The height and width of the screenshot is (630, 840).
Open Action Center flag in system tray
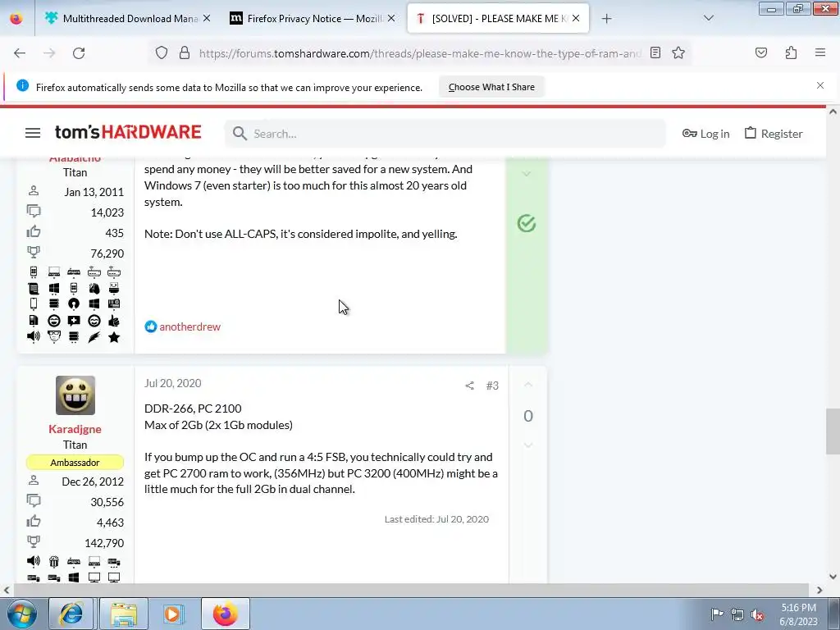[717, 614]
